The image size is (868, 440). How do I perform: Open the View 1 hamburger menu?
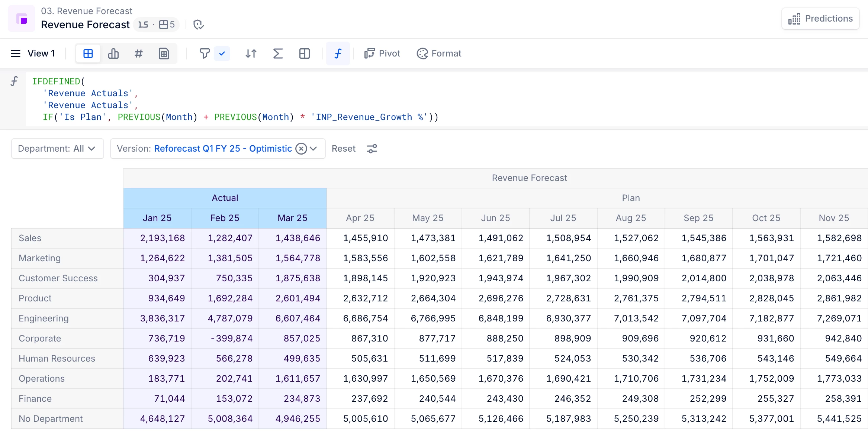click(x=16, y=54)
